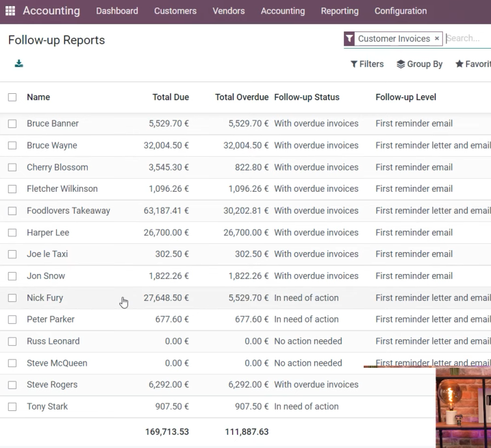
Task: Select the Cherry Blossom row checkbox
Action: click(12, 167)
